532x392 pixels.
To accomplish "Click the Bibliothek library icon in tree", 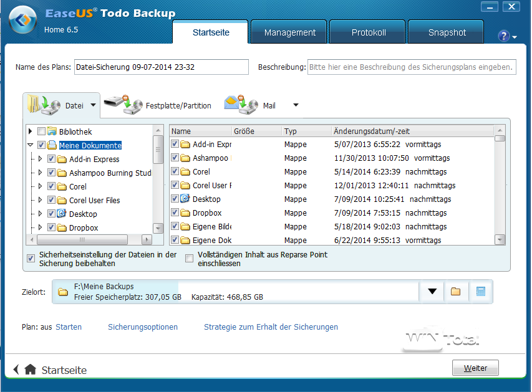I will 52,131.
